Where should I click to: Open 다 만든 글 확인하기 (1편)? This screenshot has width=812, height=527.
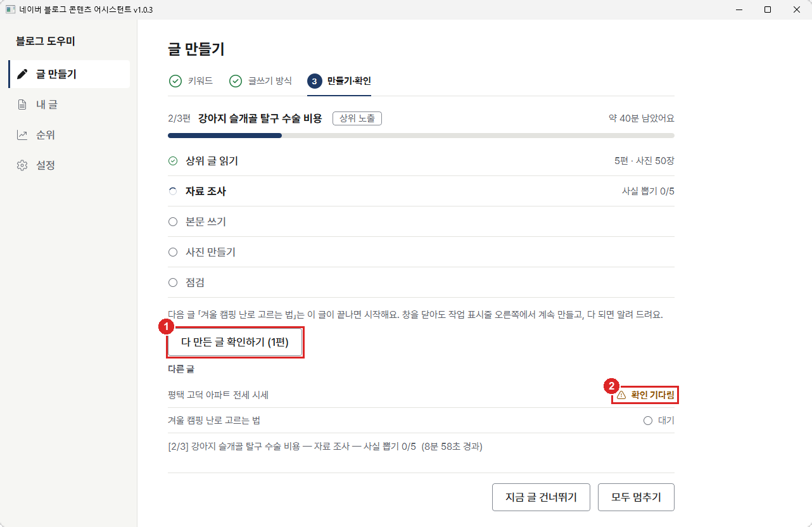pyautogui.click(x=235, y=343)
